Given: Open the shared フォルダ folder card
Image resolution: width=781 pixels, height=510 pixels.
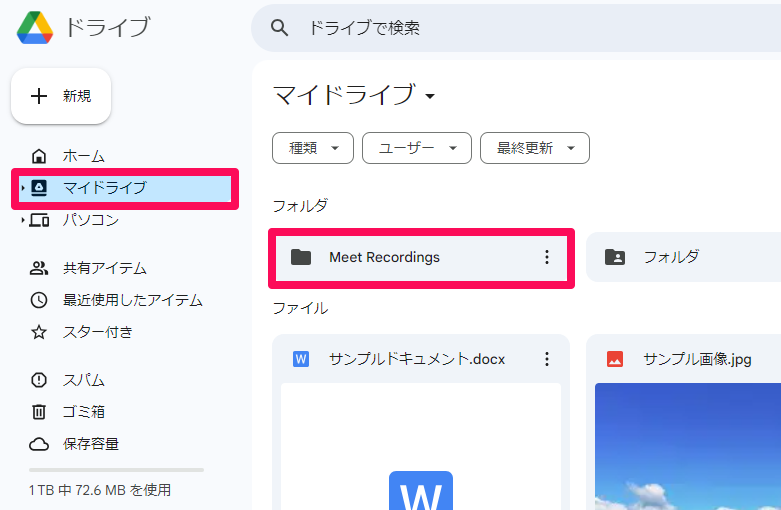Looking at the screenshot, I should [683, 257].
